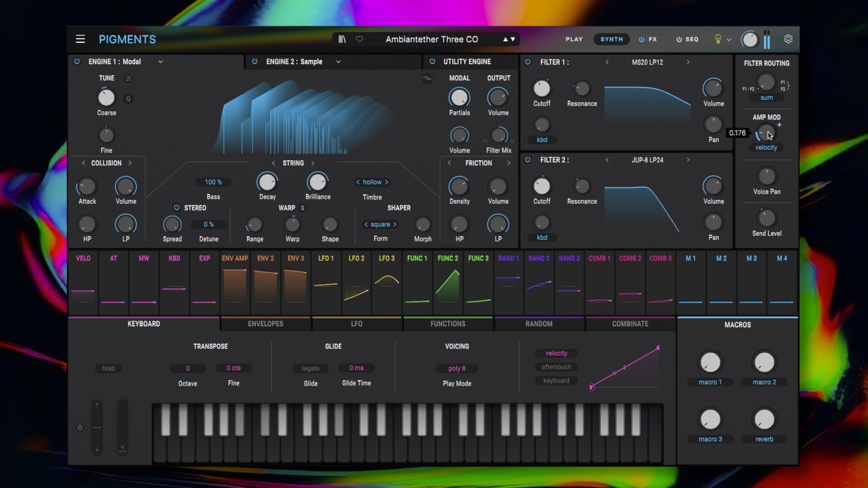Image resolution: width=868 pixels, height=488 pixels.
Task: Select the next Filter 1 model arrow
Action: click(689, 62)
